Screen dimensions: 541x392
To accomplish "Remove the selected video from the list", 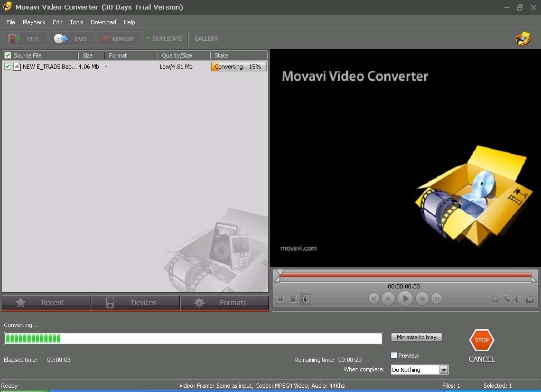I will point(118,38).
